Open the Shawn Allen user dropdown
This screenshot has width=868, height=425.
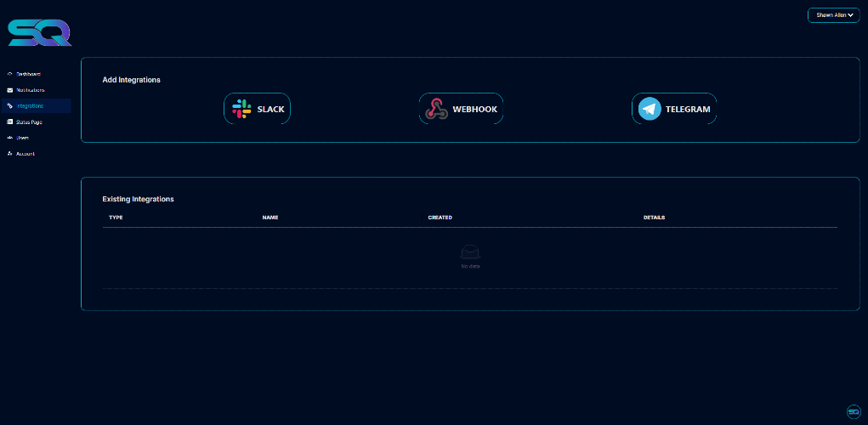click(834, 15)
